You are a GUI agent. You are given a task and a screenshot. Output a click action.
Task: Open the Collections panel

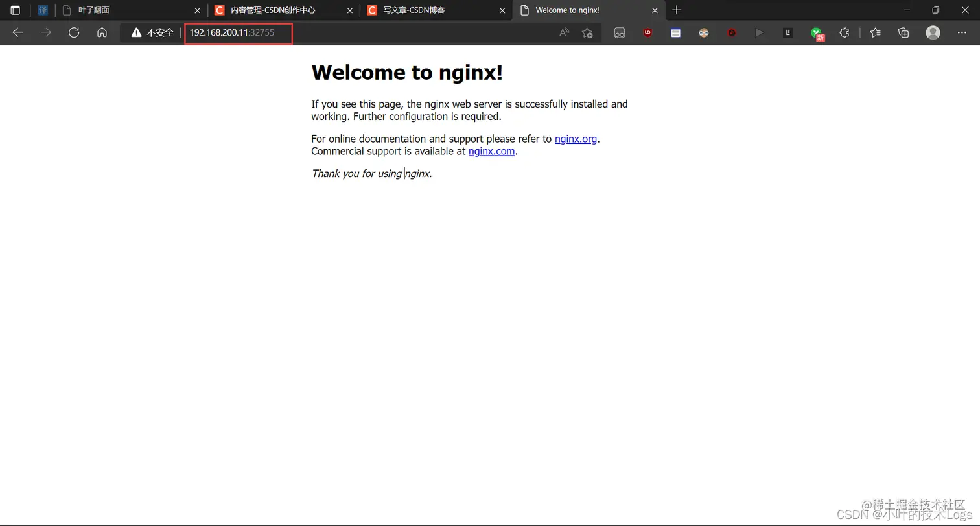tap(904, 32)
